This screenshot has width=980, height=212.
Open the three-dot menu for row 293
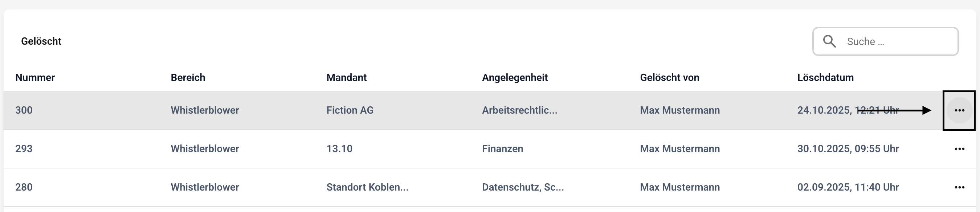click(x=959, y=149)
